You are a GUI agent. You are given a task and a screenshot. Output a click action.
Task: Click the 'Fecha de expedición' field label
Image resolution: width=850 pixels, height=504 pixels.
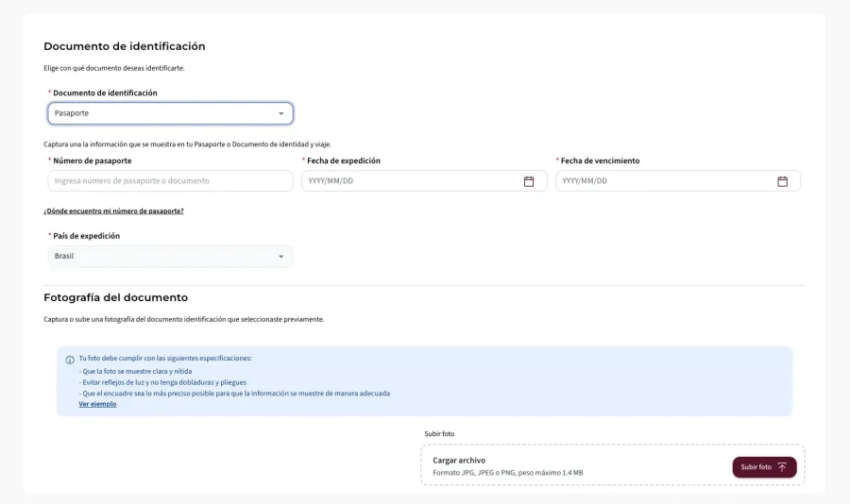point(344,161)
